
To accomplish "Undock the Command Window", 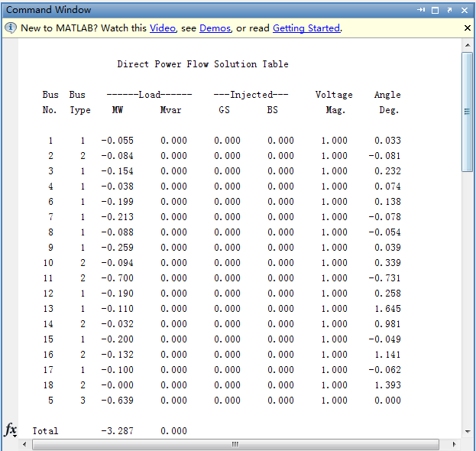I will tap(449, 11).
